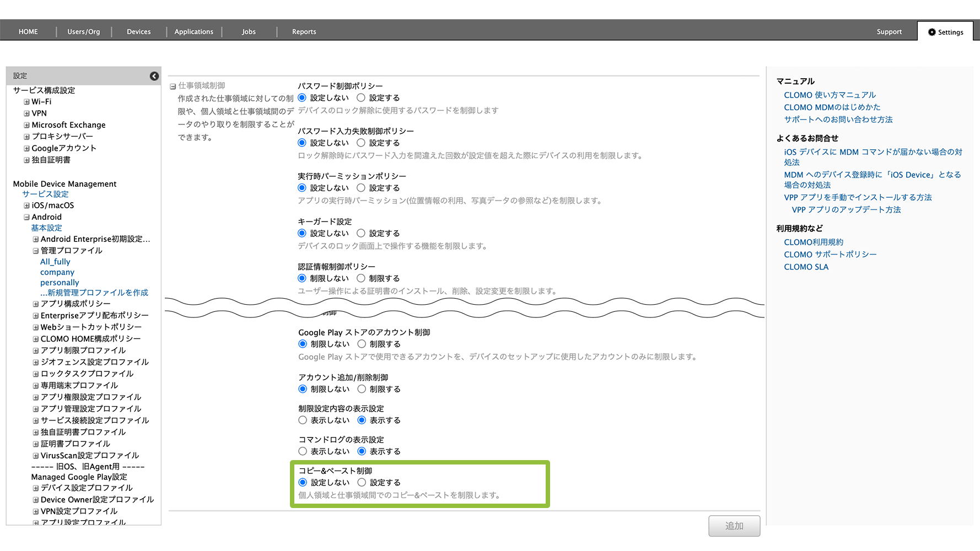Expand the iOS/macOS tree node

pos(26,206)
